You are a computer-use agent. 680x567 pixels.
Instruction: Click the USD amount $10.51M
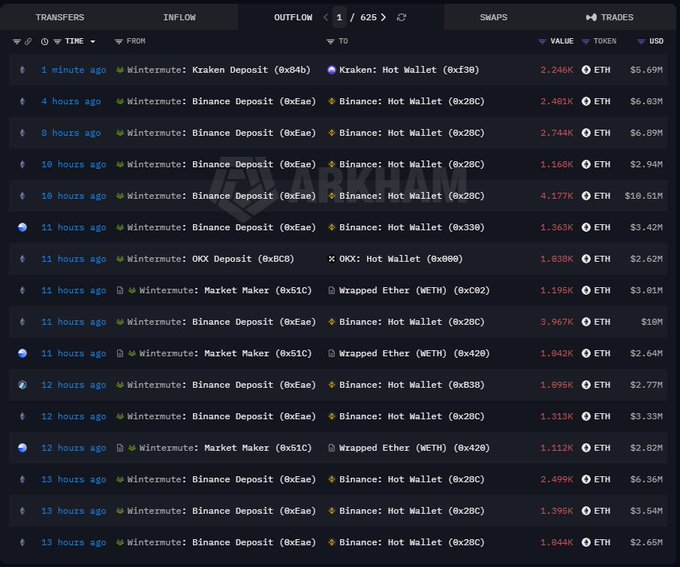[644, 196]
